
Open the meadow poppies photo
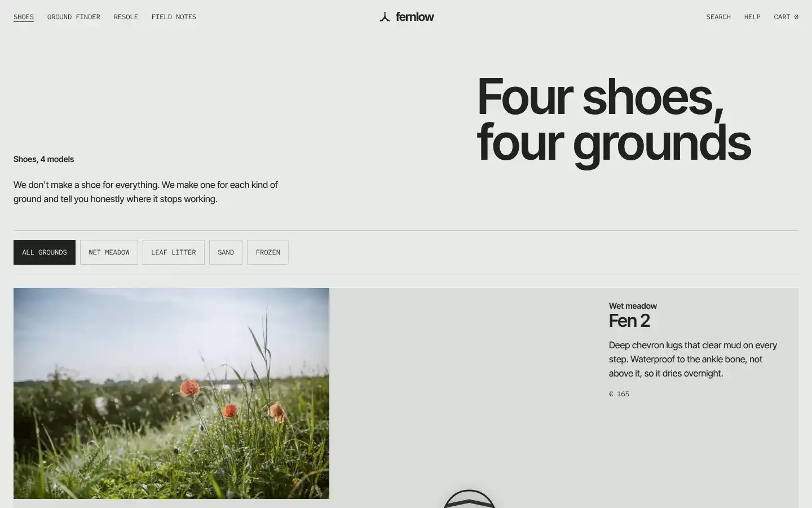(171, 393)
